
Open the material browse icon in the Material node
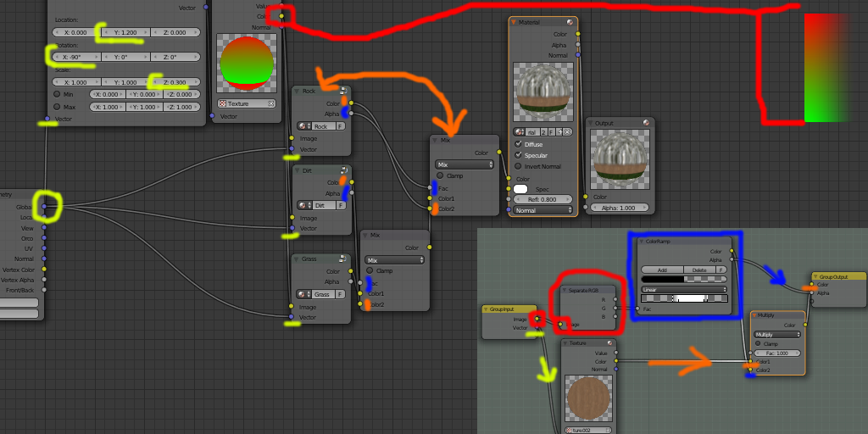click(x=520, y=131)
